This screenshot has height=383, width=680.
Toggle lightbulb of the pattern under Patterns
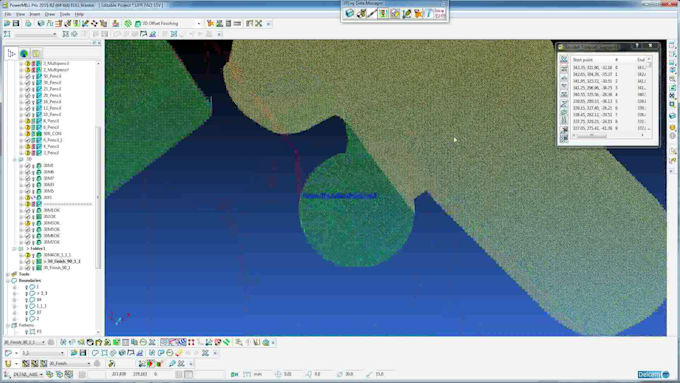click(26, 332)
